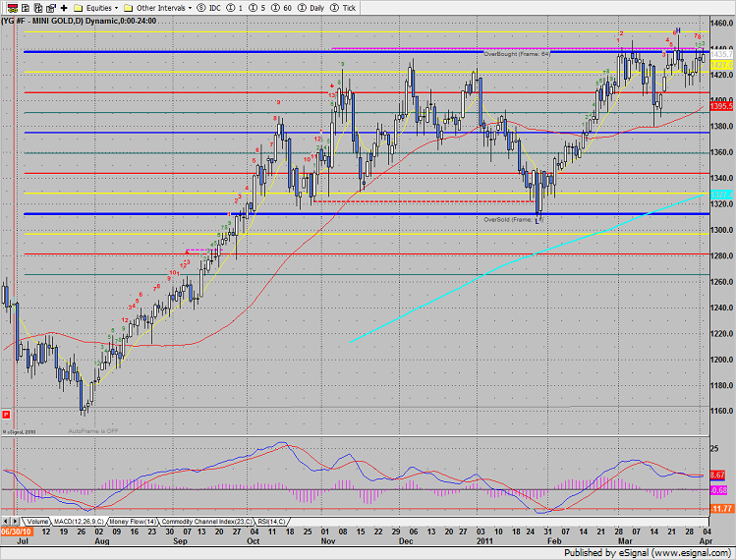
Task: Click the black plus icon in the toolbar
Action: click(x=64, y=8)
